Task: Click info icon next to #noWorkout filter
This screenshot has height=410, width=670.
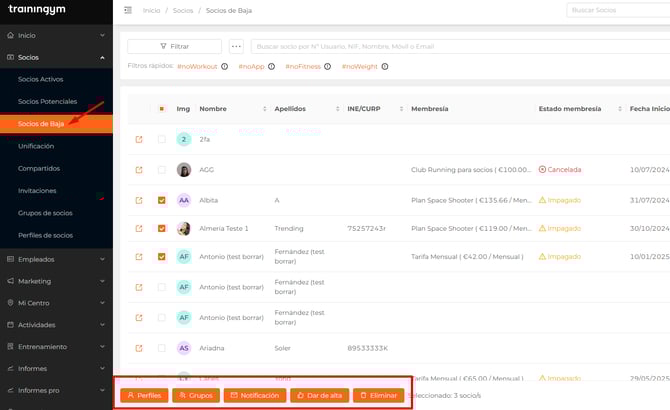Action: click(225, 67)
